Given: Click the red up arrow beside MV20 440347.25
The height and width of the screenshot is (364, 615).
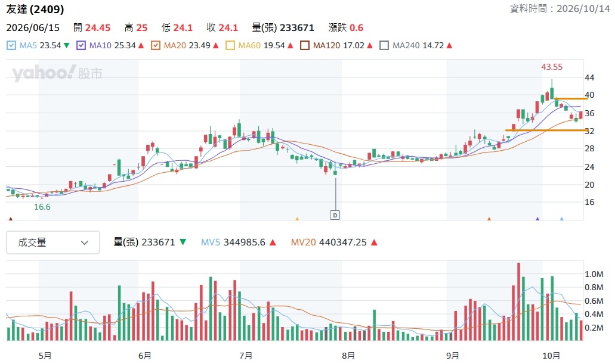Looking at the screenshot, I should click(374, 242).
